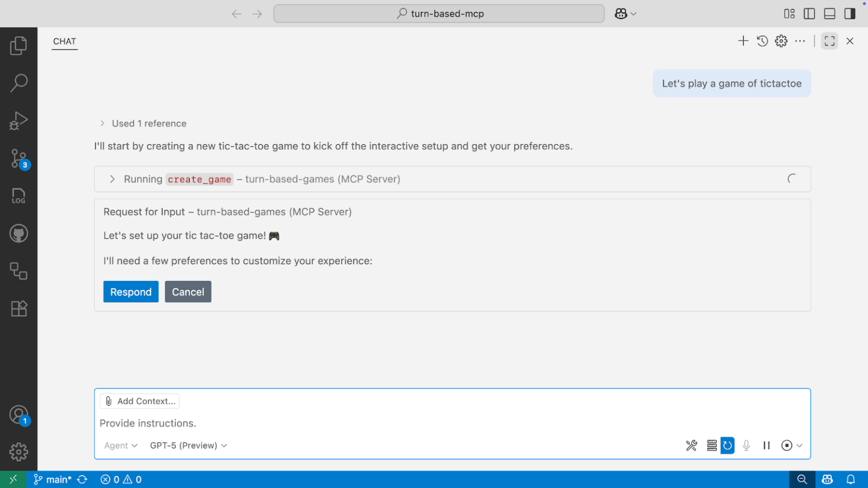Open the Output Log sidebar icon
This screenshot has height=488, width=868.
tap(19, 196)
